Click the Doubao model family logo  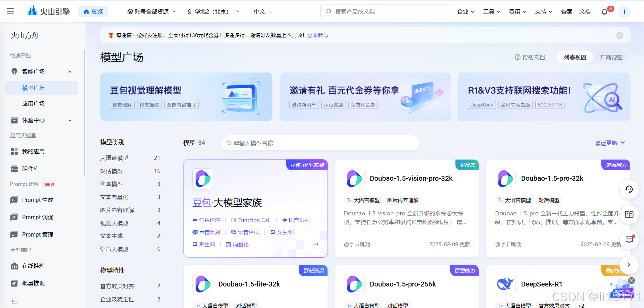pyautogui.click(x=203, y=179)
